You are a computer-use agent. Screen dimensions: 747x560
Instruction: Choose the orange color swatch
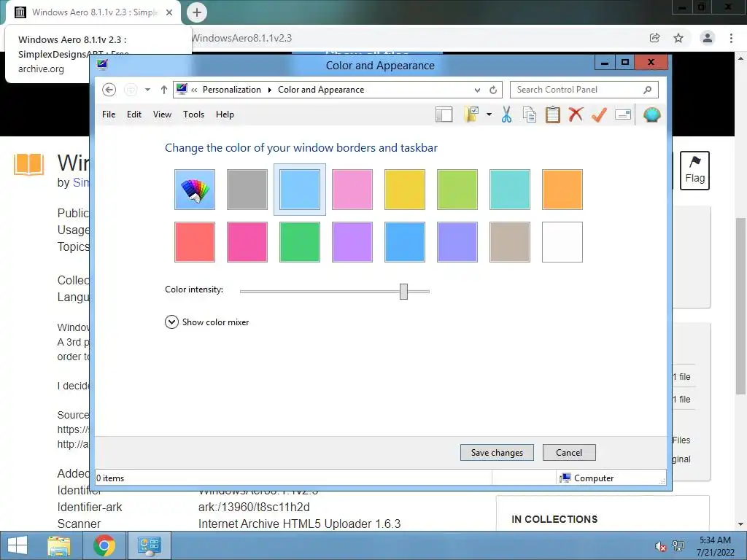(x=562, y=190)
